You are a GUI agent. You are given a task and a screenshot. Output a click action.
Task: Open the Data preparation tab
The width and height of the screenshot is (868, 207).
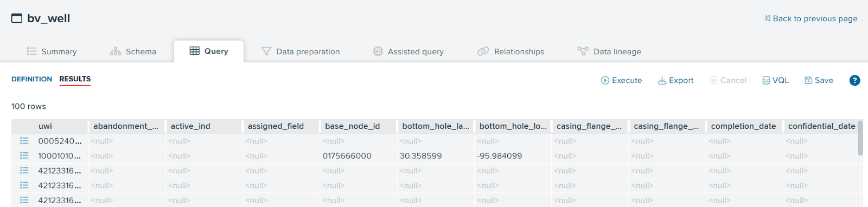click(x=301, y=51)
